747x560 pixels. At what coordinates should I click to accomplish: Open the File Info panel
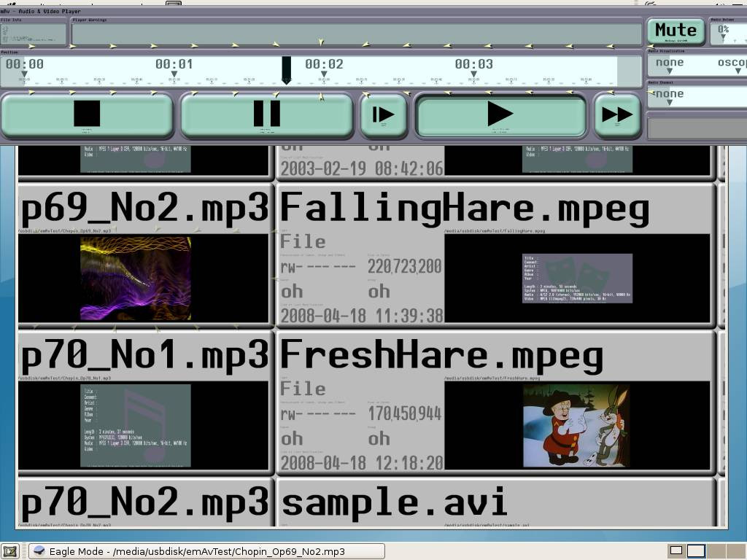point(34,34)
